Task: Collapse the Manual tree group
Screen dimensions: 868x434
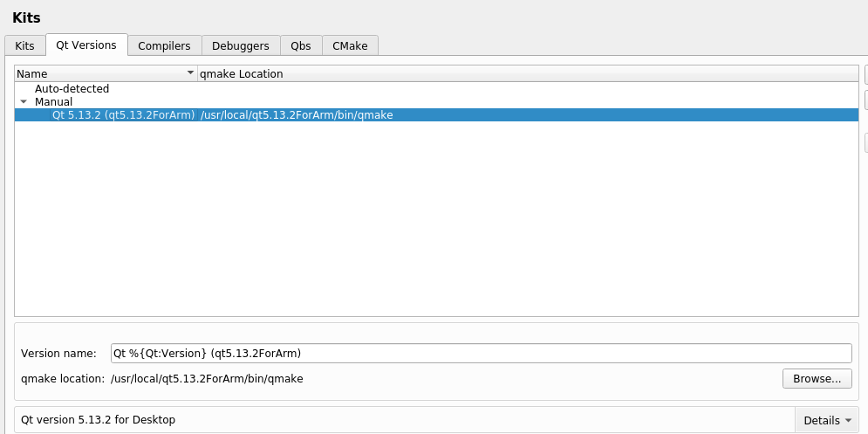Action: click(x=24, y=102)
